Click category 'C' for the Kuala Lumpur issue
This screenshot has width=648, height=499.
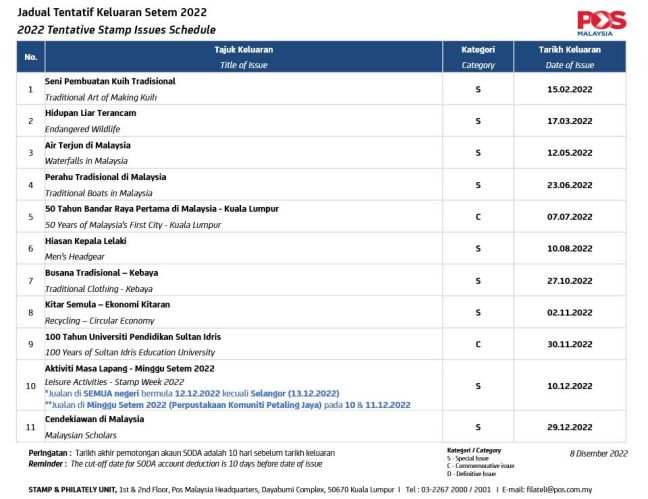point(478,217)
